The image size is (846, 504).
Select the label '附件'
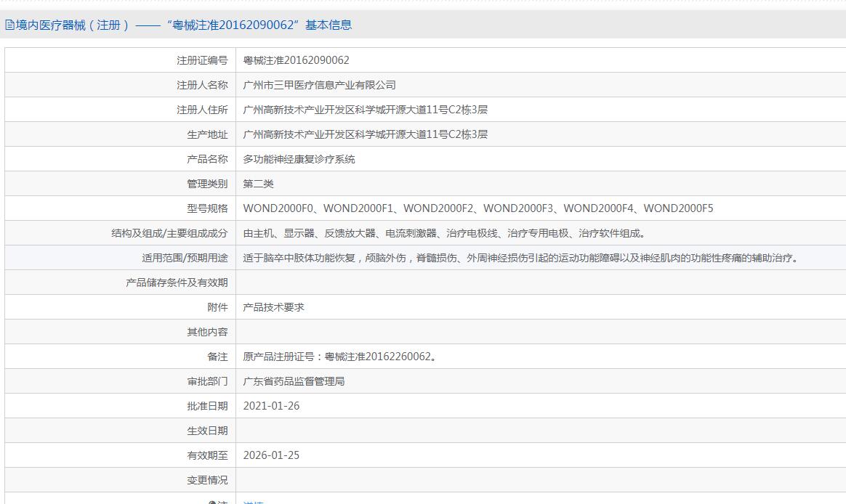pyautogui.click(x=218, y=307)
